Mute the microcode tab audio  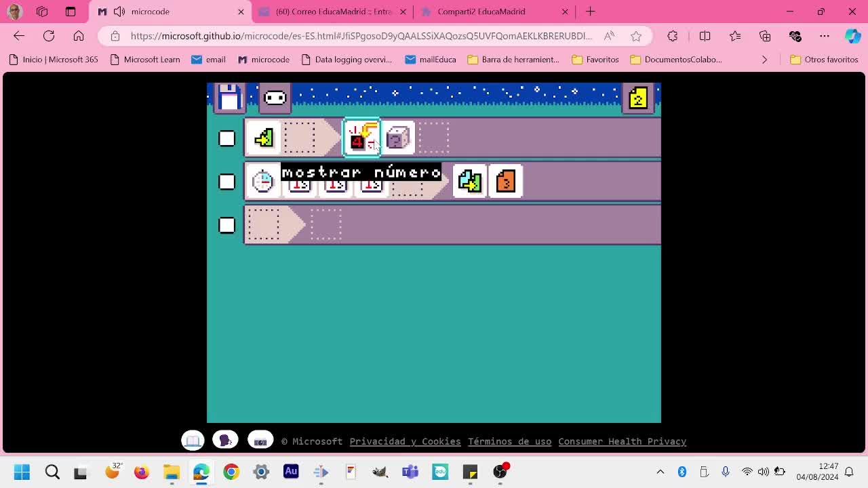pos(119,12)
